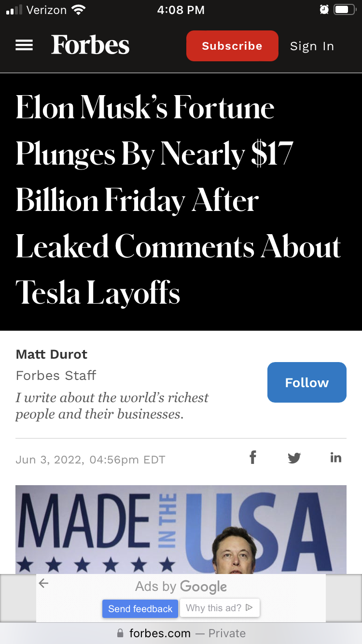Viewport: 362px width, 644px height.
Task: Tap the Forbes logo
Action: [x=90, y=45]
